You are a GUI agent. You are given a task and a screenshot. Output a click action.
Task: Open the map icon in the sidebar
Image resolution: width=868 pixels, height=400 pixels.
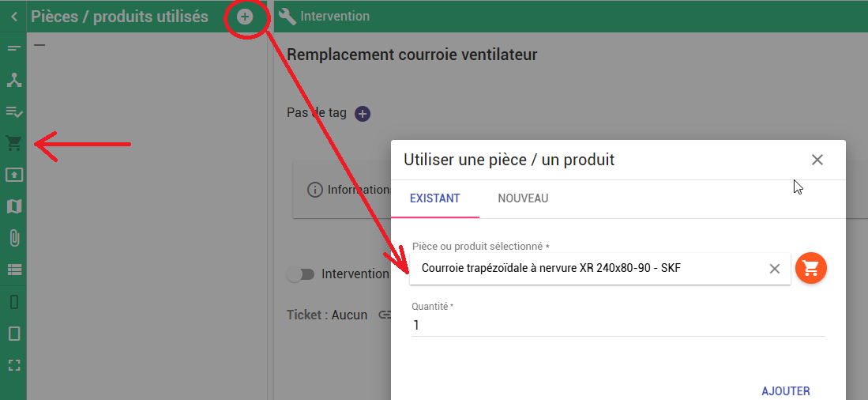(x=13, y=206)
